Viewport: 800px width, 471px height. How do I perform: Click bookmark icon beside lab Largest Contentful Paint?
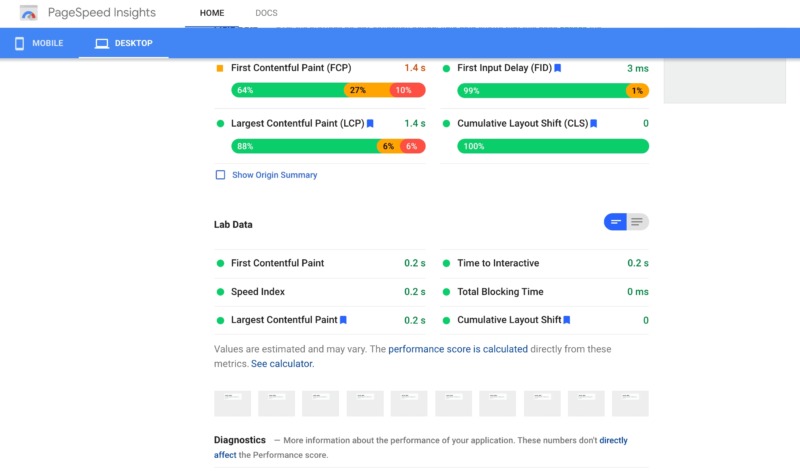tap(343, 320)
